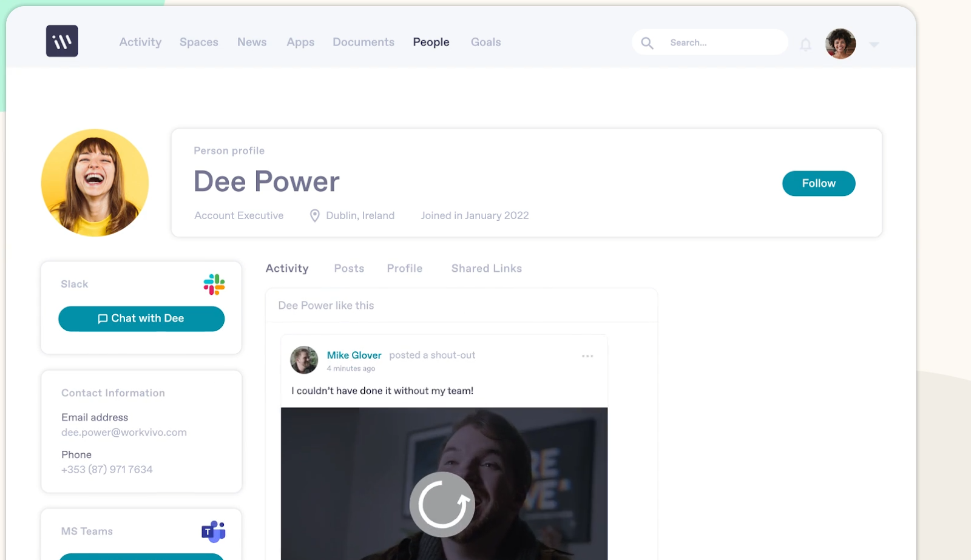Click the email dee.power@workvivo.com
Screen dimensions: 971x560
pyautogui.click(x=124, y=433)
